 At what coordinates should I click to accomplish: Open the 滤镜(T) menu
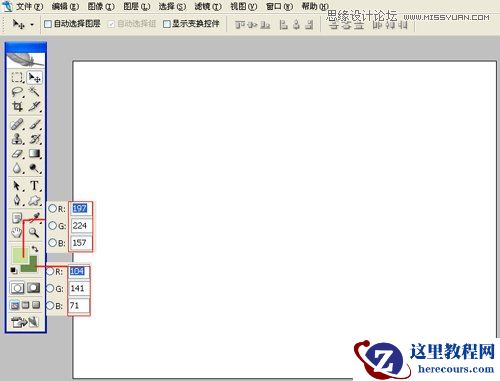[x=208, y=6]
